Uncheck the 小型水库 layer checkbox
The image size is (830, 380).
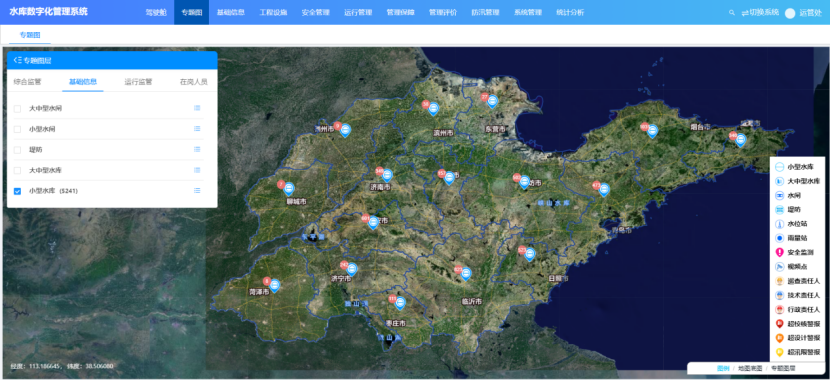tap(17, 191)
